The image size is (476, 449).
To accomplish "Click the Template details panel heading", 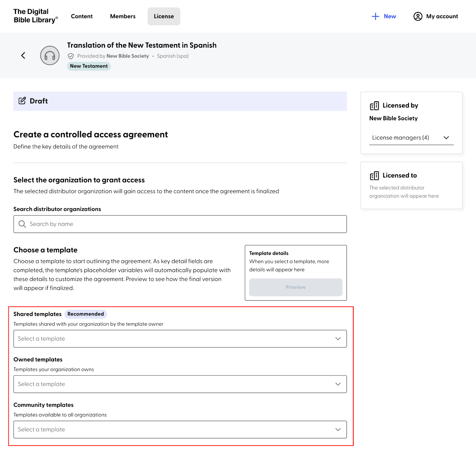I will (269, 253).
